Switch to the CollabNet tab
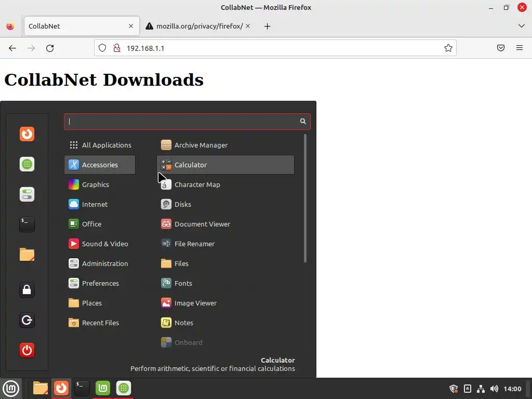The width and height of the screenshot is (532, 399). click(82, 26)
